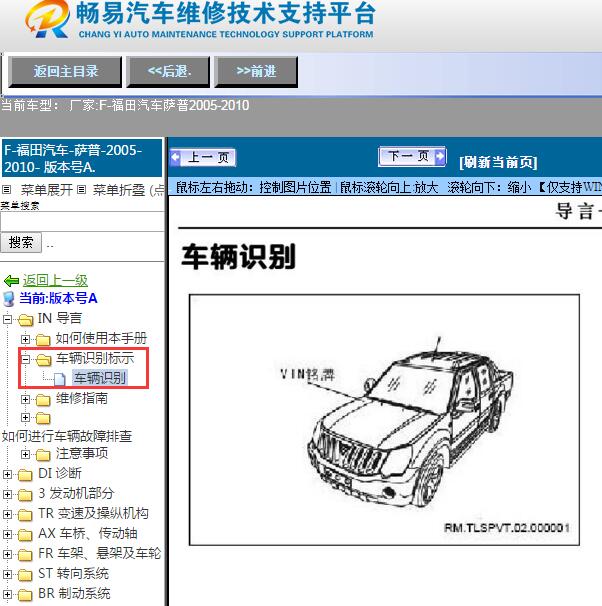Click the 返回上一级 link

click(x=55, y=280)
